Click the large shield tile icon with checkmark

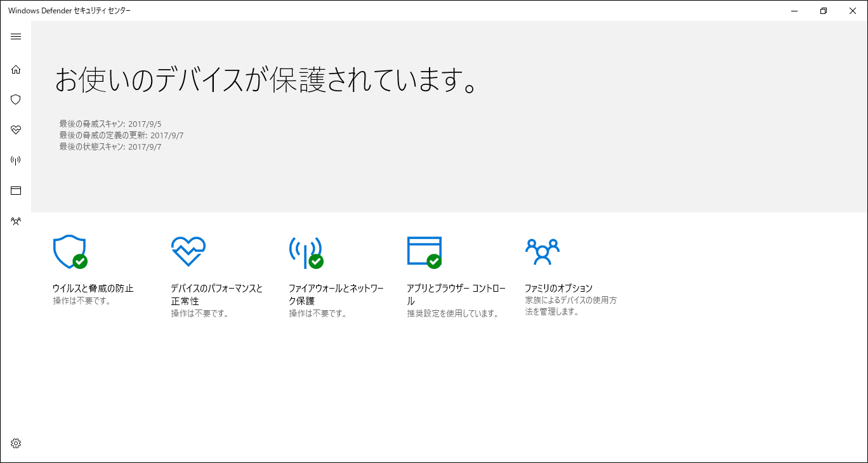pos(69,252)
